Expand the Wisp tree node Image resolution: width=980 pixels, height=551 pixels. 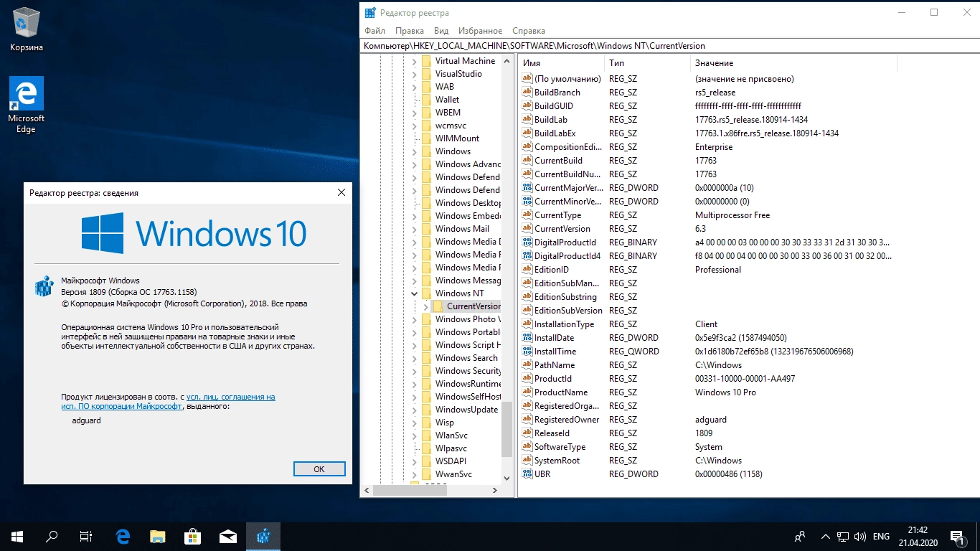tap(414, 423)
